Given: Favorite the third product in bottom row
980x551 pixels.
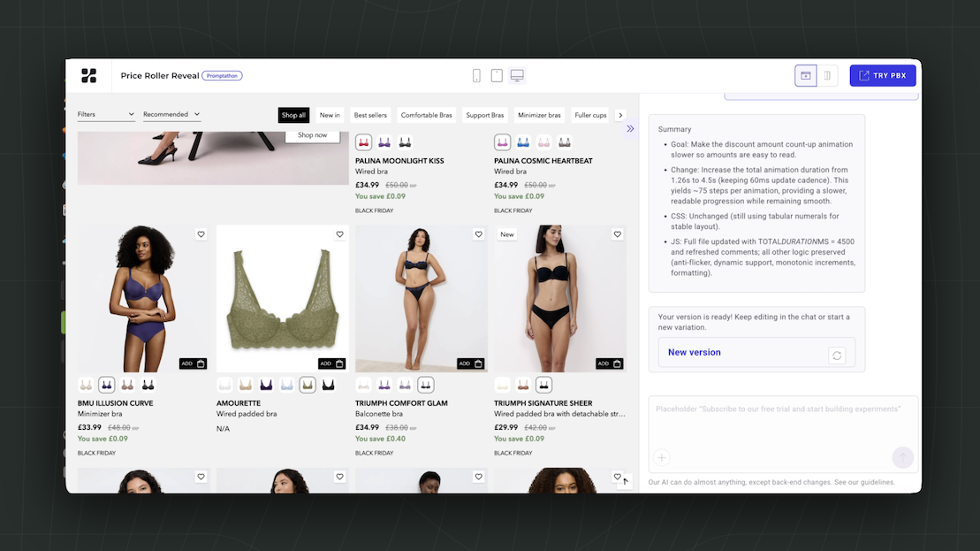Looking at the screenshot, I should coord(478,477).
